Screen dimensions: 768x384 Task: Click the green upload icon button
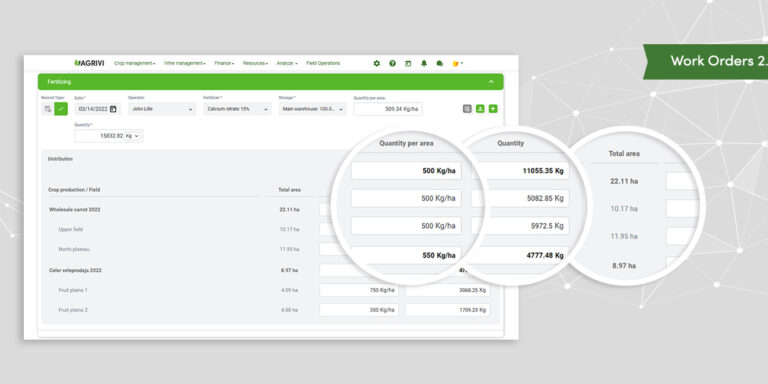[x=480, y=109]
